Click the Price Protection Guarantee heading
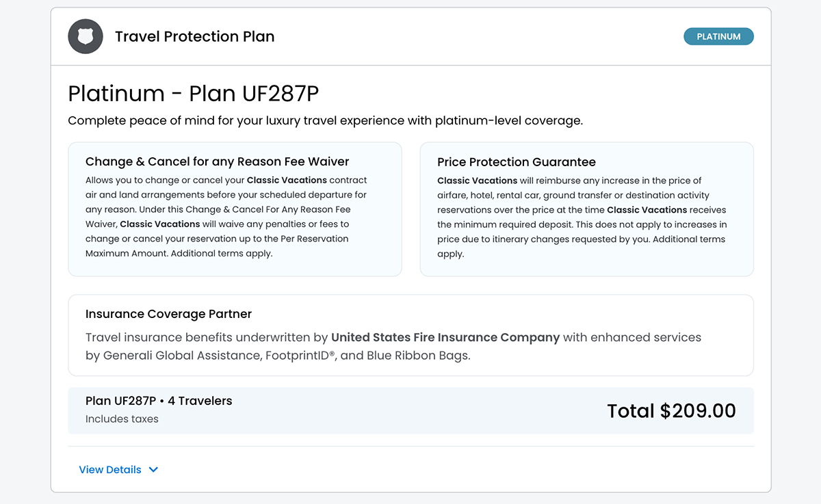The height and width of the screenshot is (504, 821). pyautogui.click(x=516, y=162)
